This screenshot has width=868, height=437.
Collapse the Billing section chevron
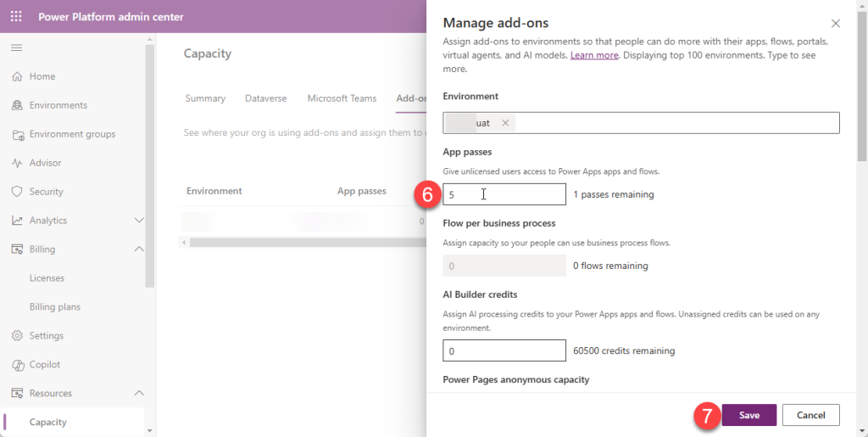pos(139,249)
